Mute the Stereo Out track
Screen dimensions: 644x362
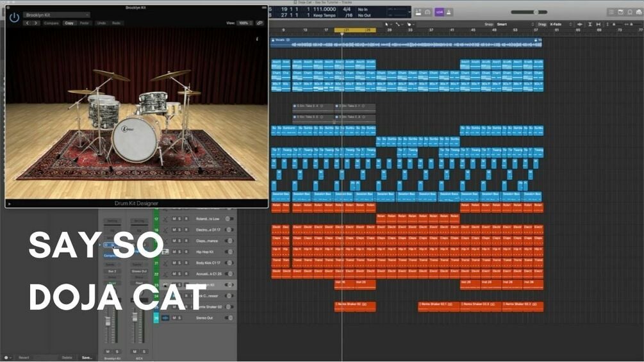coord(174,318)
